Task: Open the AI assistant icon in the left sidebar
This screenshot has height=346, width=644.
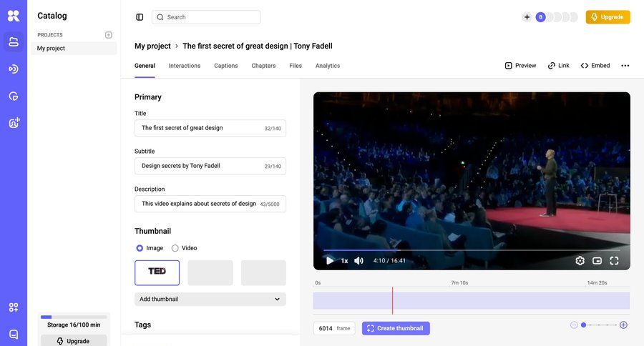Action: 14,123
